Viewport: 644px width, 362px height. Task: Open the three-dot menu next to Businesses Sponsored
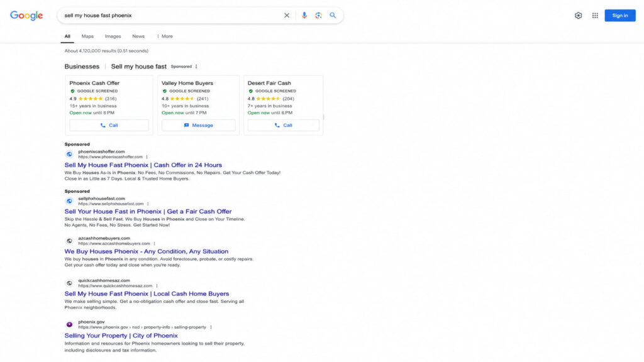(x=196, y=67)
